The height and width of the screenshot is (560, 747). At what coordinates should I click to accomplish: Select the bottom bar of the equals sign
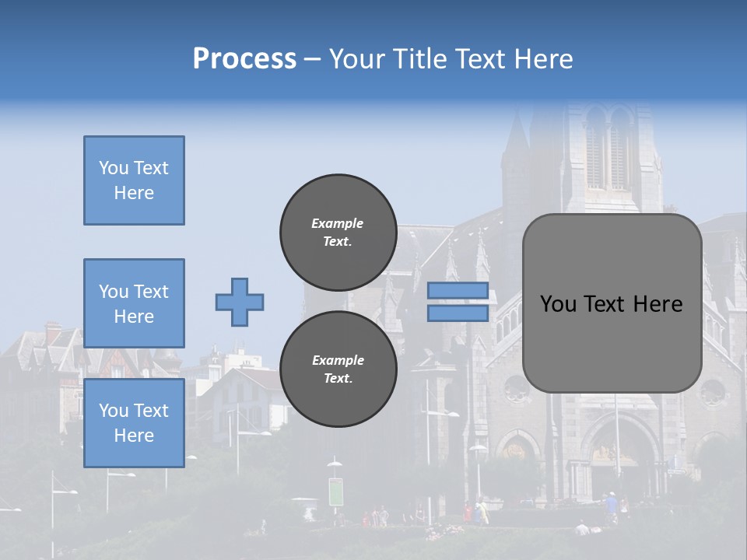458,313
